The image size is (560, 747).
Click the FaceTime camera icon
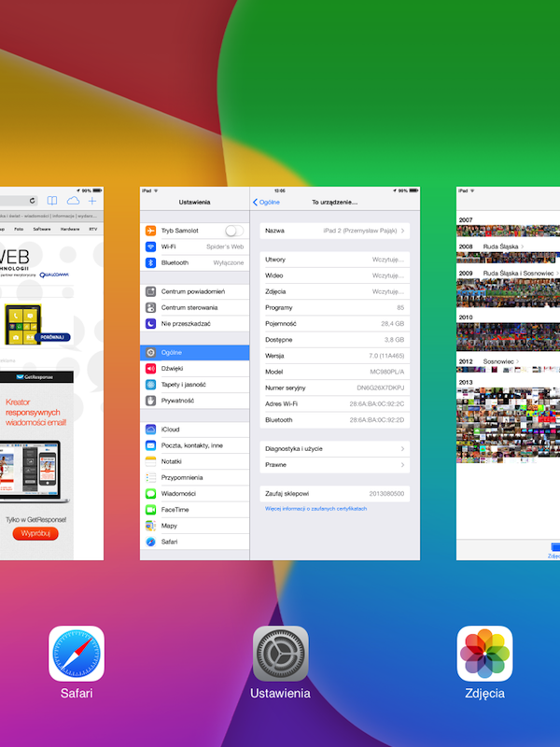point(150,510)
